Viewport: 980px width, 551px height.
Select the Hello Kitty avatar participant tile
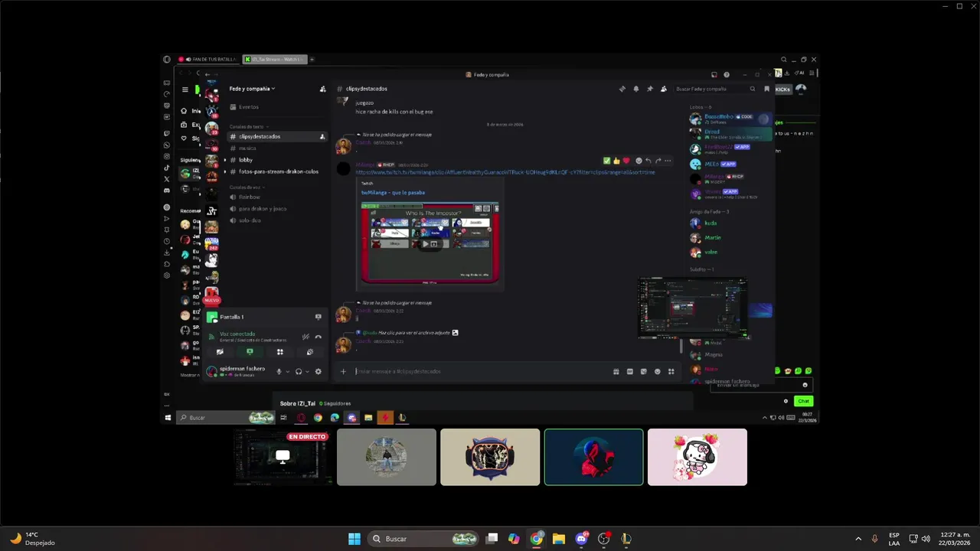click(697, 457)
